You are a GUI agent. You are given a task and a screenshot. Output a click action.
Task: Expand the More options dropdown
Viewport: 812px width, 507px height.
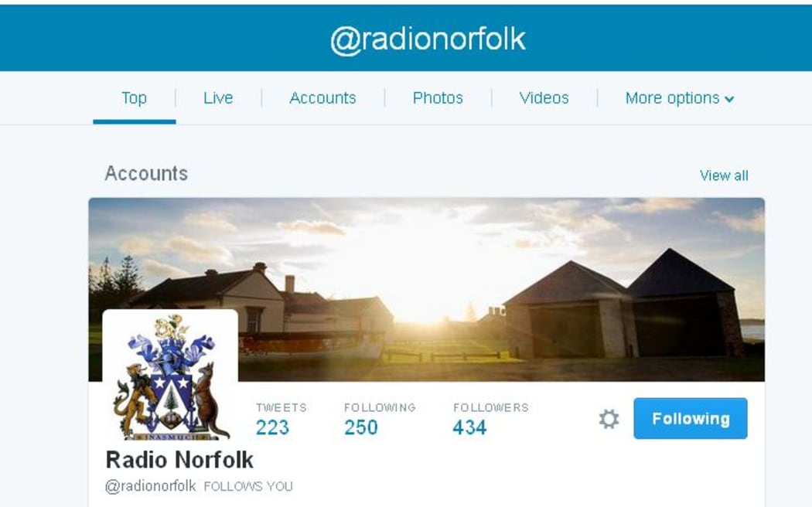pos(680,98)
